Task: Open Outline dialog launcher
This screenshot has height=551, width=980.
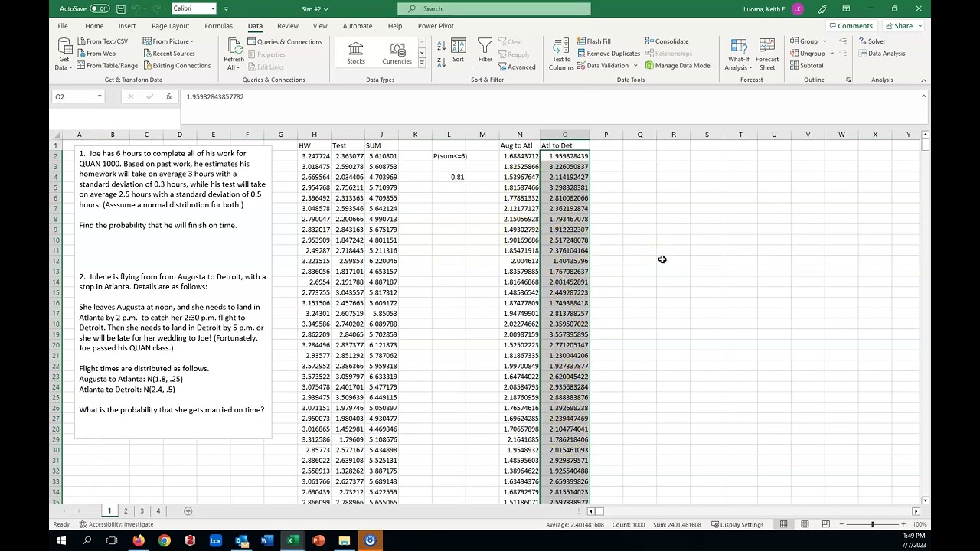Action: [848, 80]
